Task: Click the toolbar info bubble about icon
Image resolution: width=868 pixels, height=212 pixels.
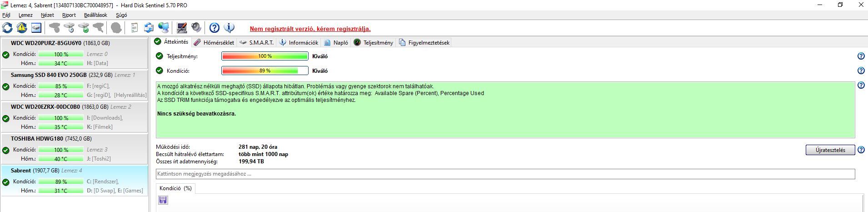Action: tap(229, 28)
